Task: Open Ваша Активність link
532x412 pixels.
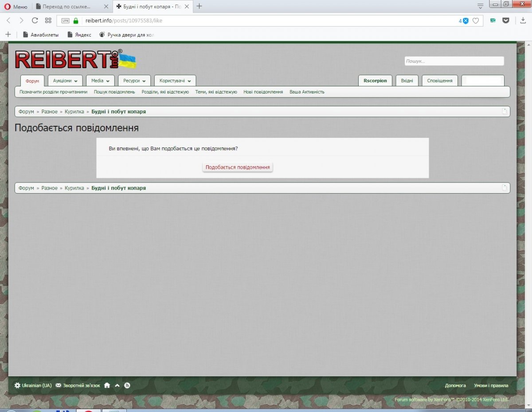Action: [x=307, y=92]
